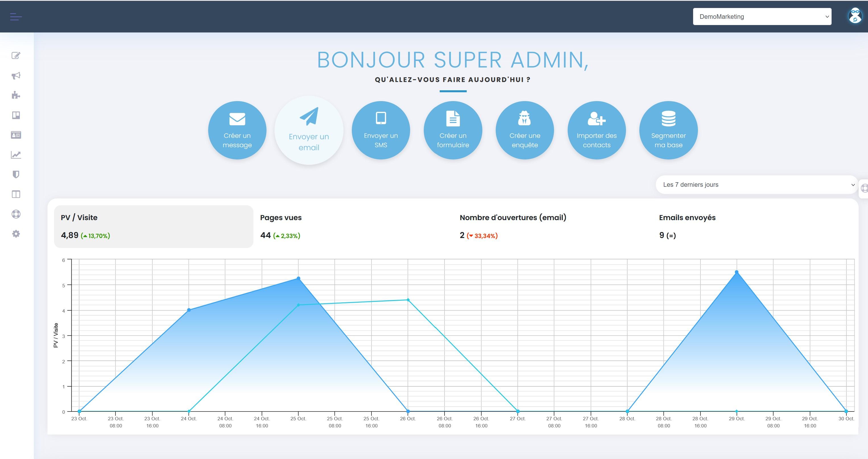Click 'Segmenter ma base' button
The height and width of the screenshot is (459, 868).
[668, 130]
